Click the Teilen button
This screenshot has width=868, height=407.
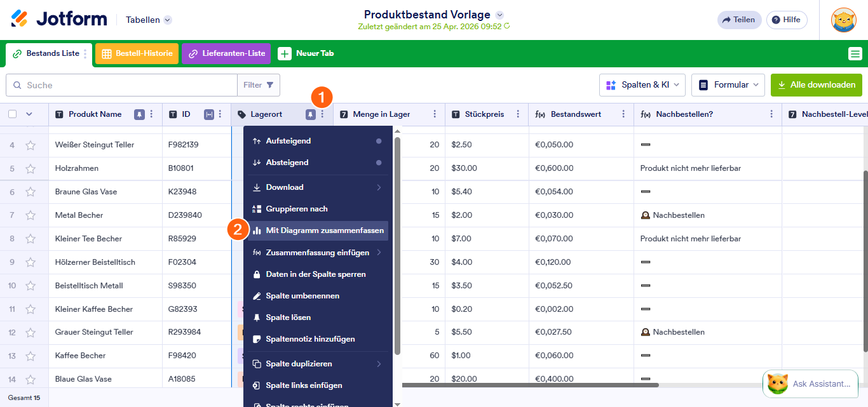pyautogui.click(x=738, y=20)
